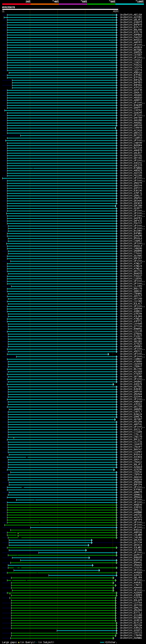Select the UniRef100_C6SZC2 label
This screenshot has width=146, height=644.
pyautogui.click(x=131, y=60)
